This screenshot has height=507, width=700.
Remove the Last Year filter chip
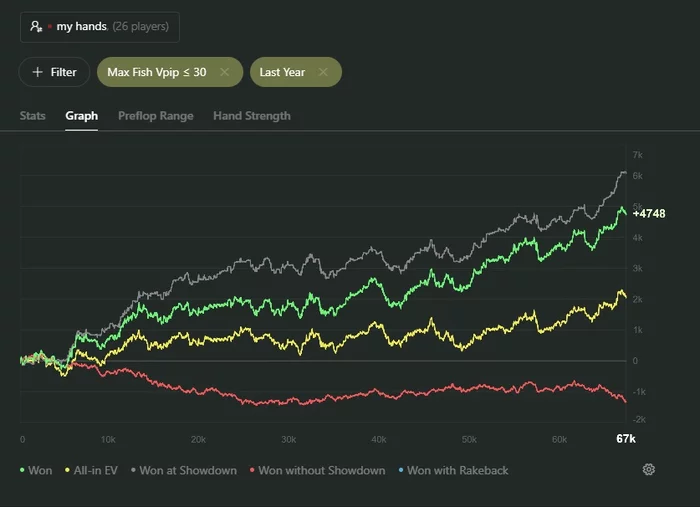pyautogui.click(x=323, y=72)
